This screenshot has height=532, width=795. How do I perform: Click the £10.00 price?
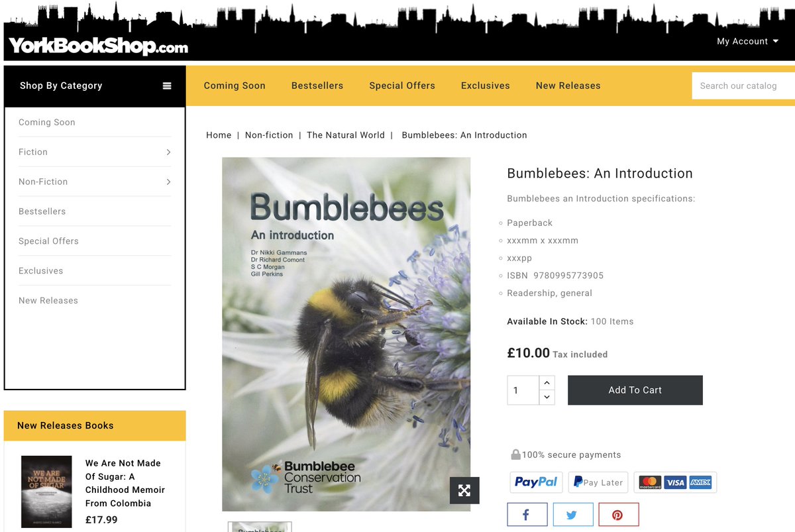coord(528,353)
